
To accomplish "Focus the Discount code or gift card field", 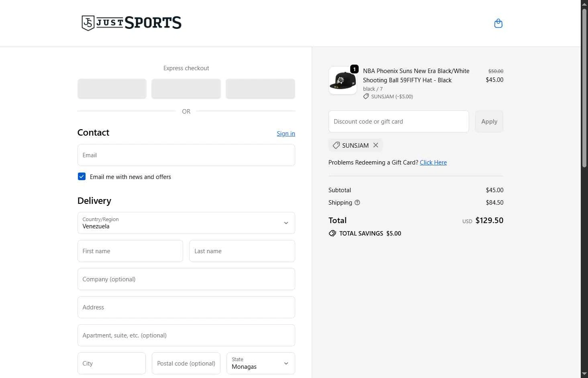I will 398,122.
